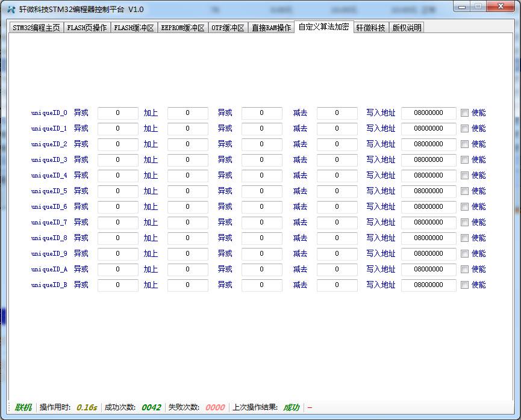521x420 pixels.
Task: Toggle the uniqueID_8 使能 checkbox
Action: (464, 238)
